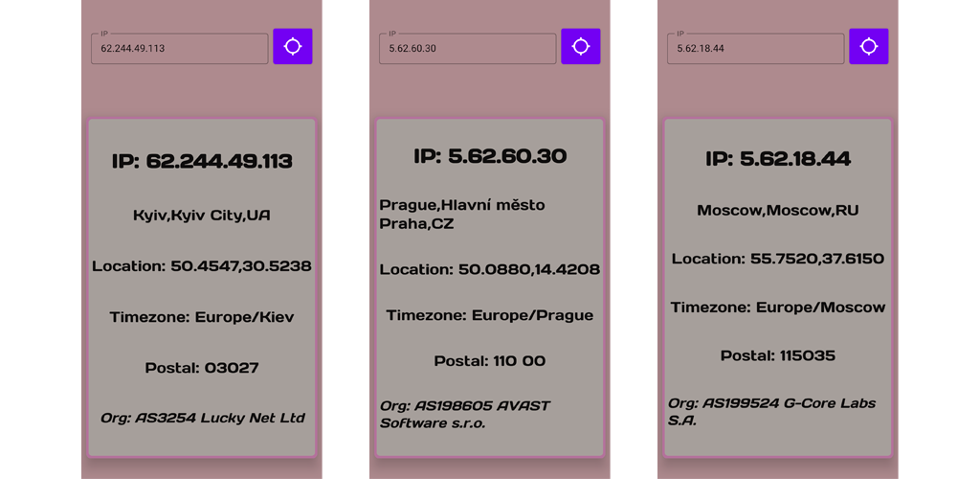Click locate icon beside IP 62.244.49.113
Image resolution: width=980 pixels, height=479 pixels.
click(293, 46)
